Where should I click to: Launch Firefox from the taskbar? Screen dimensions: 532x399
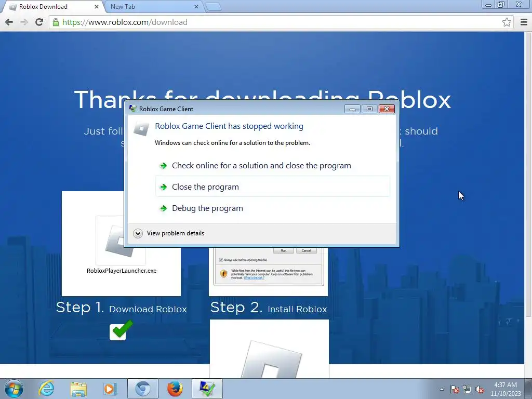click(175, 389)
